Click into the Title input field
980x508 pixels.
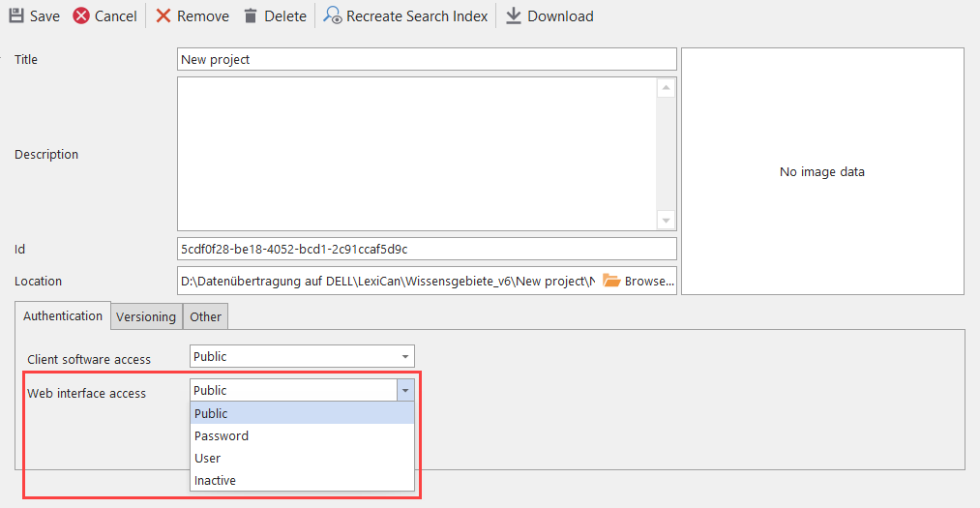click(x=426, y=59)
